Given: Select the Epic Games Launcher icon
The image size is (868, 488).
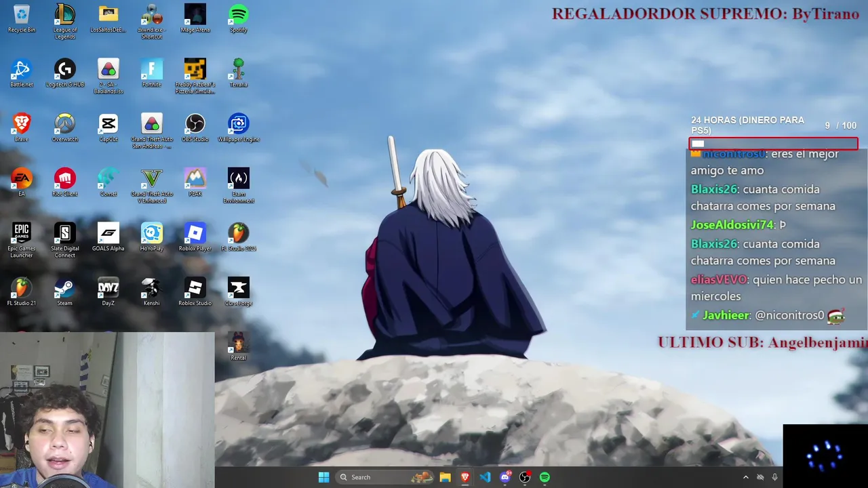Looking at the screenshot, I should tap(22, 241).
